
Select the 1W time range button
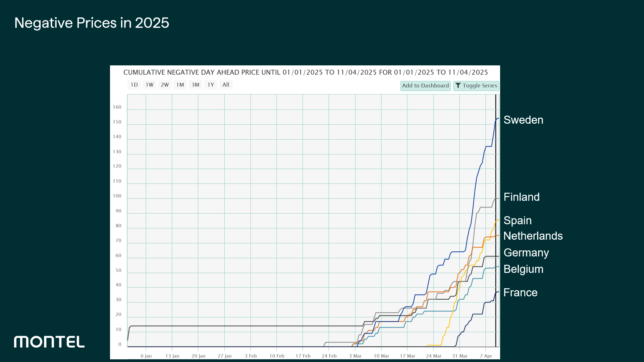[150, 85]
